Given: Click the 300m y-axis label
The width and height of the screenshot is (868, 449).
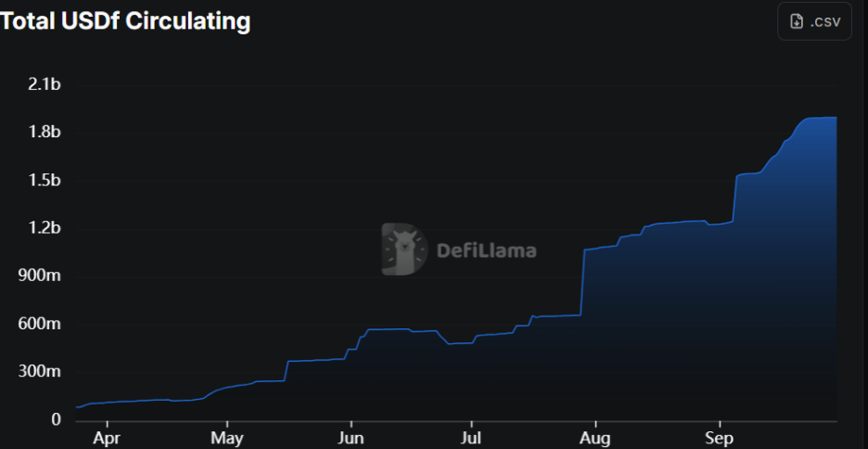Looking at the screenshot, I should [41, 372].
